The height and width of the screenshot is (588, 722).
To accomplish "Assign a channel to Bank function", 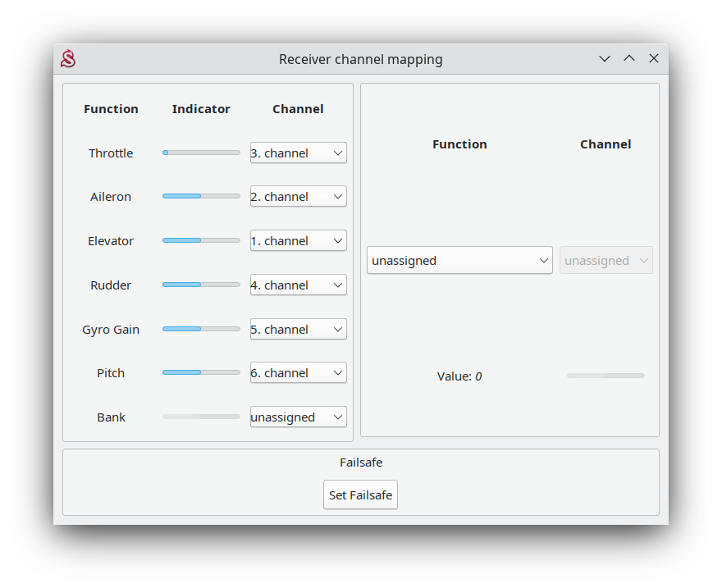I will tap(298, 417).
